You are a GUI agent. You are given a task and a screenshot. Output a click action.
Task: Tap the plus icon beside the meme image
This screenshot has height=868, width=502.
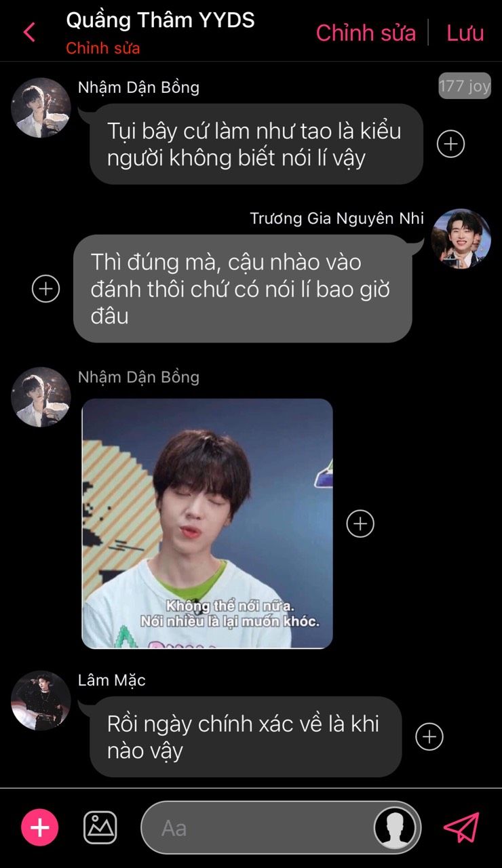[360, 524]
